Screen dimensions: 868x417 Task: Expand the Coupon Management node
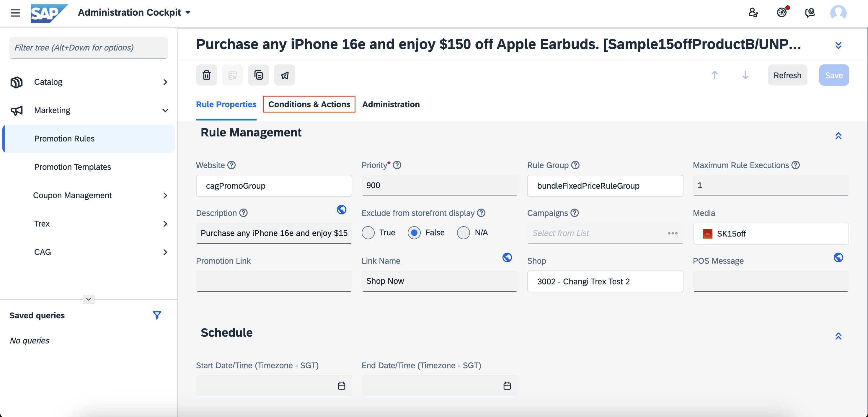click(165, 196)
